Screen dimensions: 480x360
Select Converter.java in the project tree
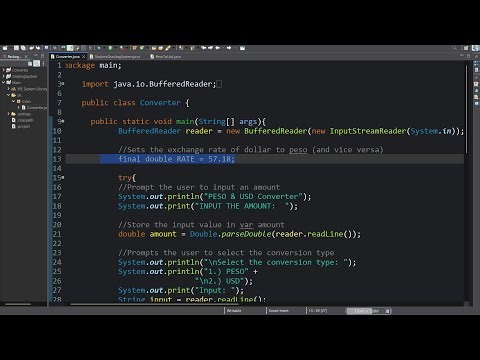(x=34, y=108)
